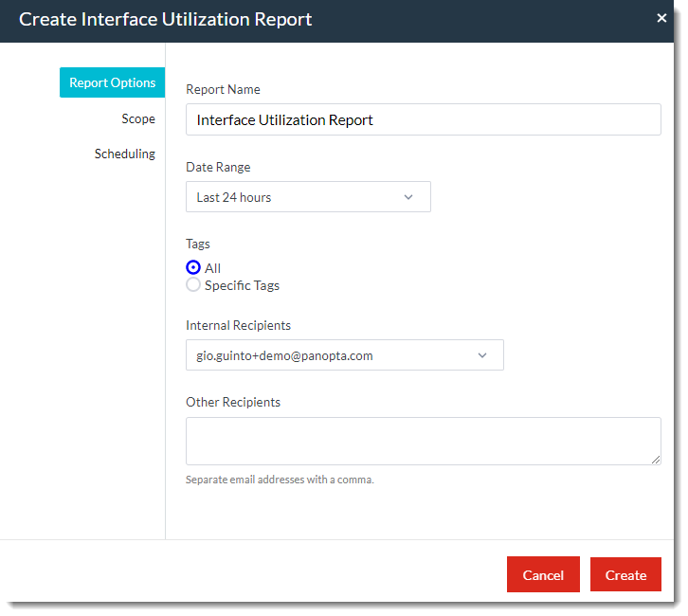Image resolution: width=688 pixels, height=616 pixels.
Task: Click into the Report Name text field
Action: [423, 120]
